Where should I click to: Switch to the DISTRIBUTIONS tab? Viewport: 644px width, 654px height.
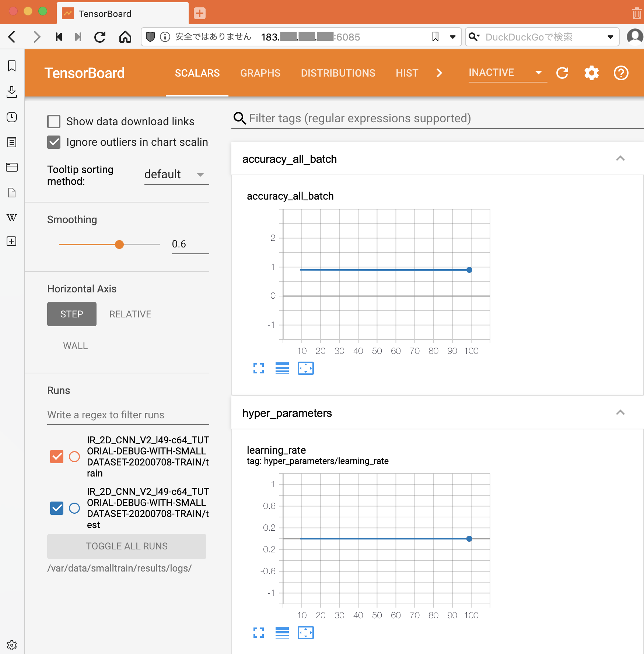click(x=338, y=73)
